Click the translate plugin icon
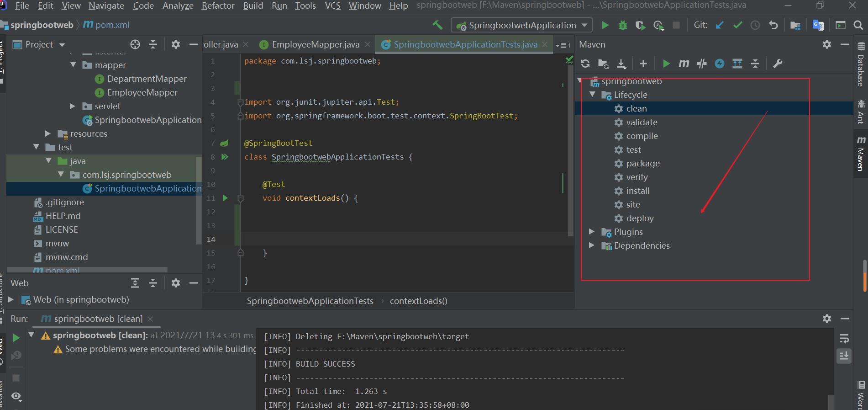Screen dimensions: 868x410 (818, 25)
